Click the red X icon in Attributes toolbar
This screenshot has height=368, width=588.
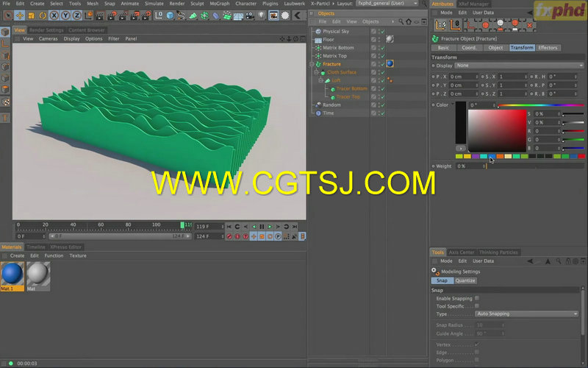coord(529,25)
